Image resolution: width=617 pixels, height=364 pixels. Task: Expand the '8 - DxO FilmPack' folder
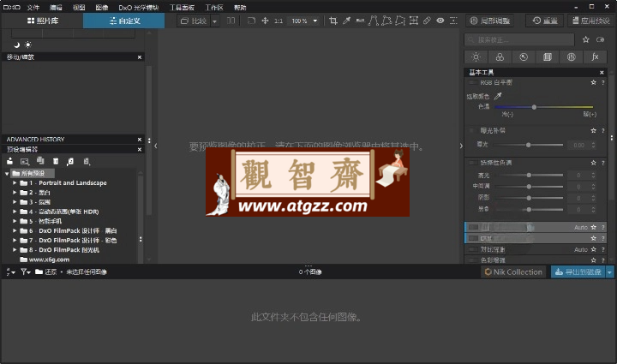click(x=15, y=249)
